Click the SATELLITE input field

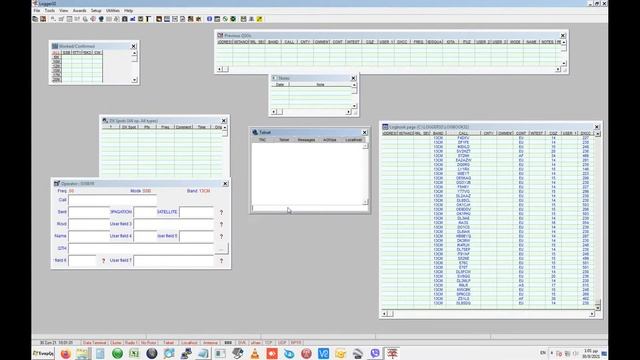(196, 212)
